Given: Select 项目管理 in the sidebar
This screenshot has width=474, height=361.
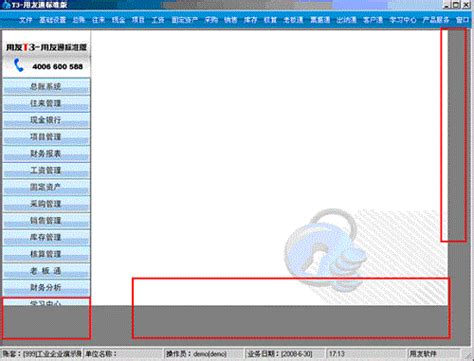Looking at the screenshot, I should pos(46,137).
